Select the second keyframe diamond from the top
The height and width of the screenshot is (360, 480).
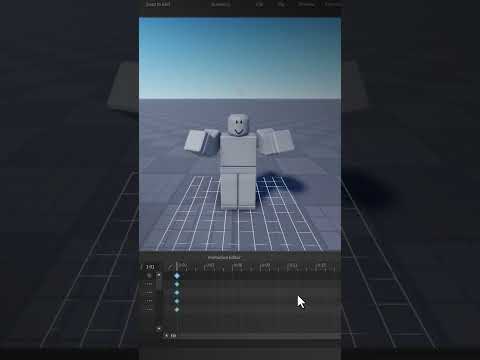click(177, 284)
